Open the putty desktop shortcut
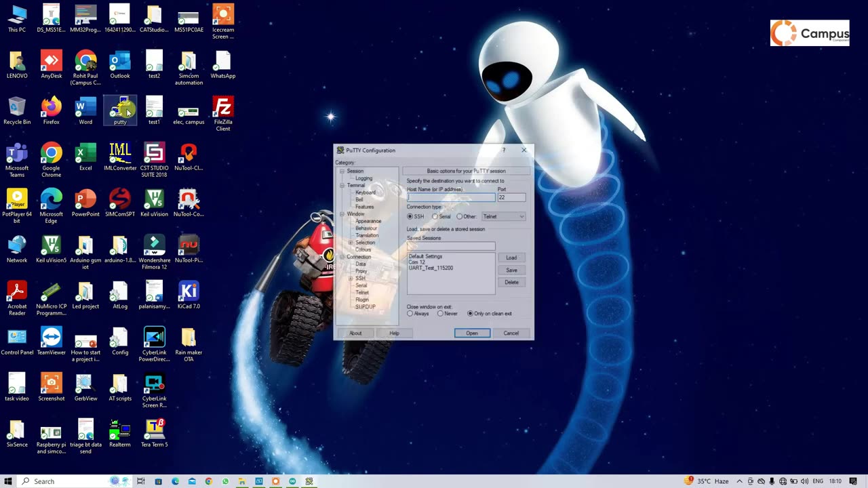868x488 pixels. click(x=120, y=111)
